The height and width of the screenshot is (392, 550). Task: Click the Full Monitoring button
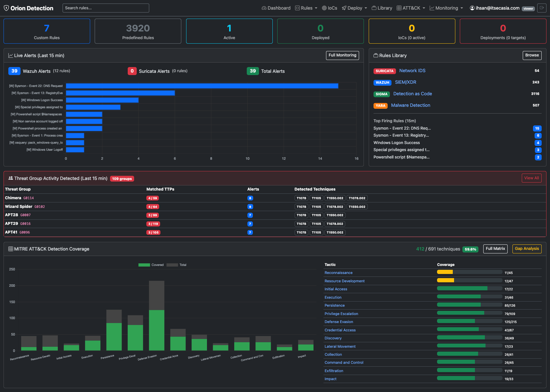tap(342, 55)
